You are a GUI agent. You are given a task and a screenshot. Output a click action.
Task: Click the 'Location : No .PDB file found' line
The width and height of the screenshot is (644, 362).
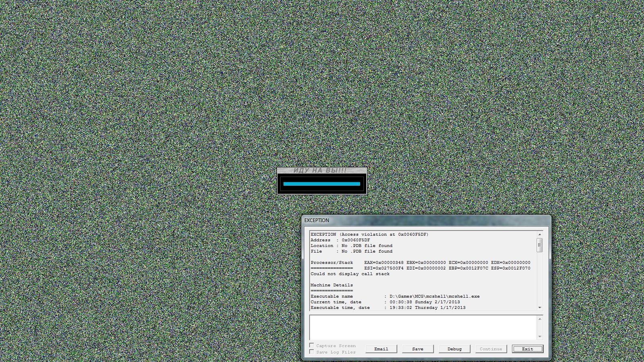(x=351, y=245)
